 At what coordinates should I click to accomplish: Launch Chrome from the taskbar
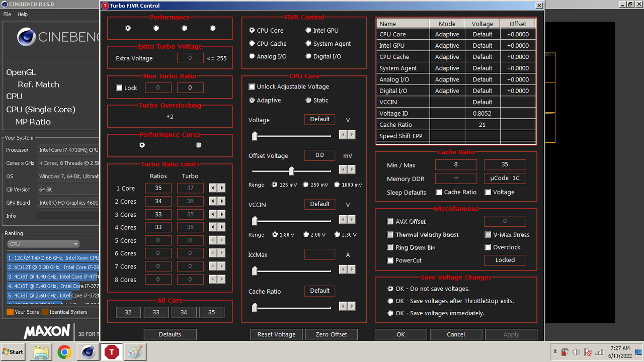tap(64, 352)
